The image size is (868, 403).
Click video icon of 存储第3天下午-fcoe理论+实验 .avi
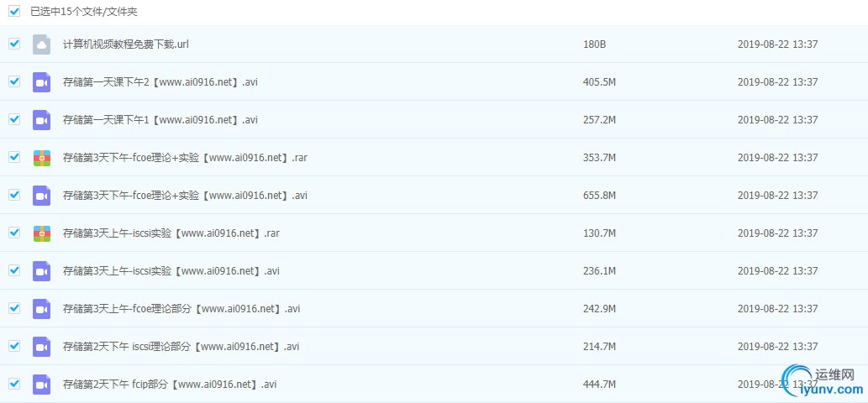pyautogui.click(x=41, y=195)
